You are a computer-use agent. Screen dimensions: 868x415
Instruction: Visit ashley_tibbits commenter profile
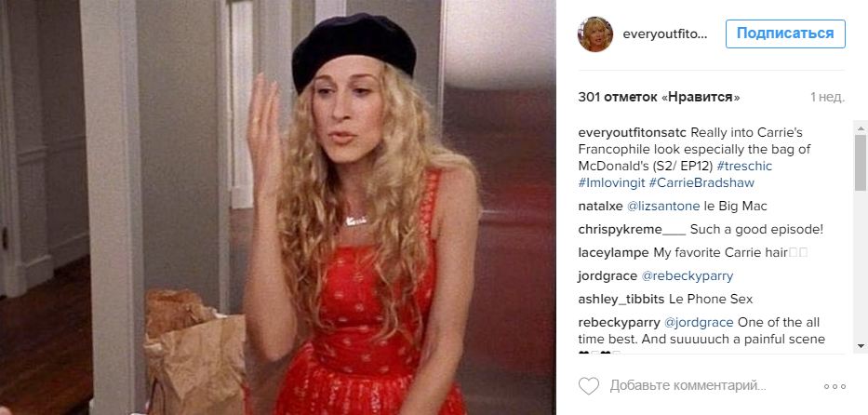point(621,300)
